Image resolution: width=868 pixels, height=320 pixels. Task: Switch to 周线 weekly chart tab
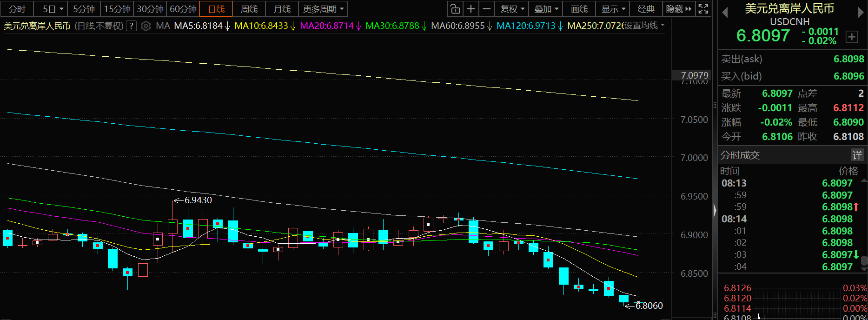coord(249,9)
